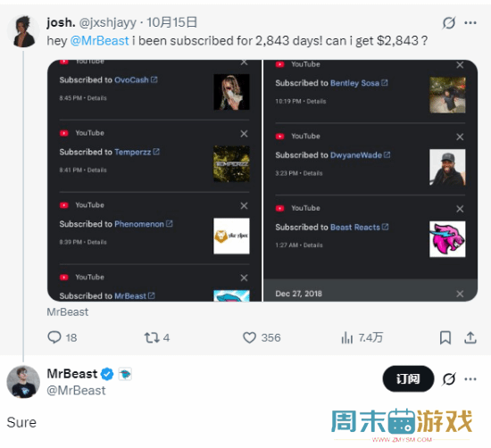The width and height of the screenshot is (491, 448).
Task: Open MrBeast's profile avatar
Action: point(23,382)
